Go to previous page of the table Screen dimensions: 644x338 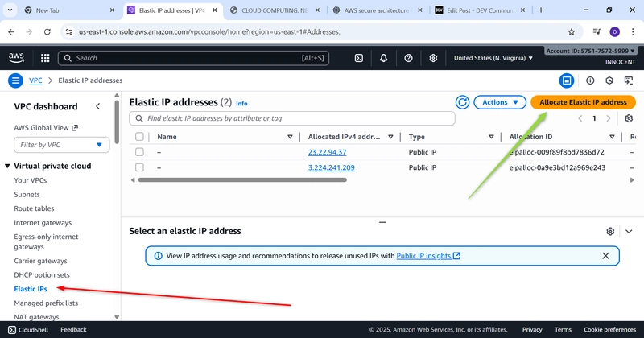(x=580, y=118)
